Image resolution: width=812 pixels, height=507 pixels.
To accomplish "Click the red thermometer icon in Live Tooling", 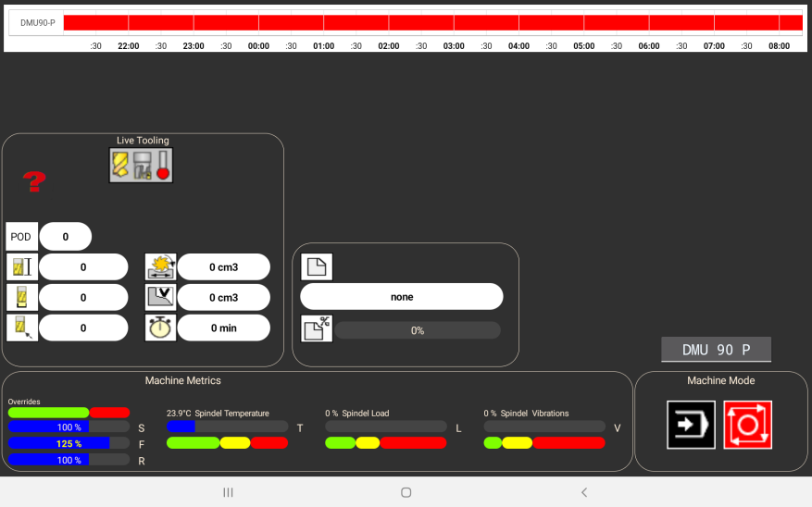I will tap(163, 165).
